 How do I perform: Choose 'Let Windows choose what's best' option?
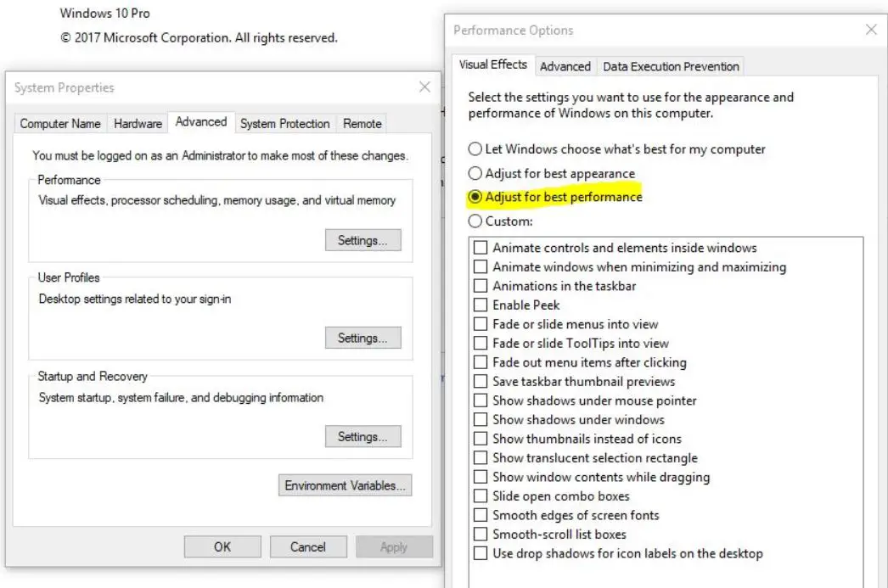[x=475, y=149]
